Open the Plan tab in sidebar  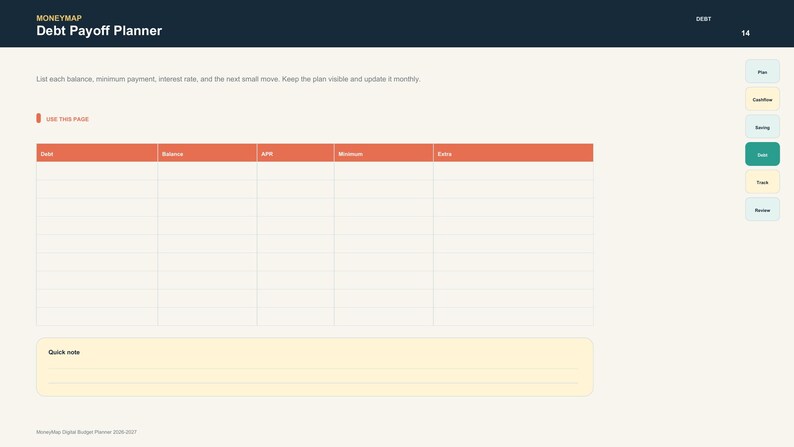pyautogui.click(x=762, y=71)
